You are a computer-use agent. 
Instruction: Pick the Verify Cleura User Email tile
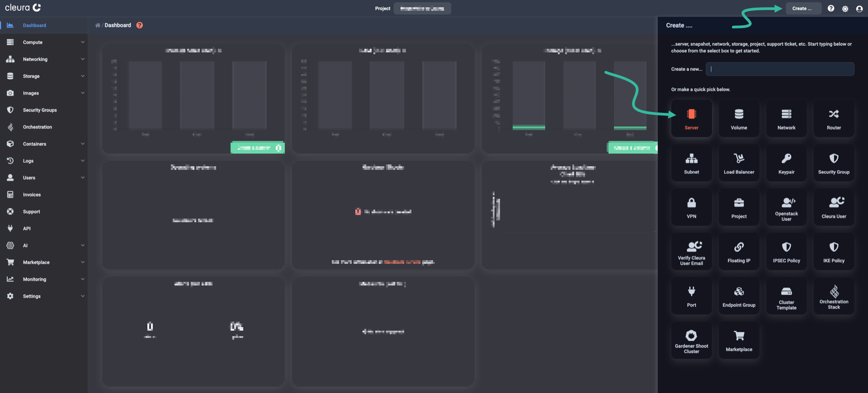[x=691, y=252]
